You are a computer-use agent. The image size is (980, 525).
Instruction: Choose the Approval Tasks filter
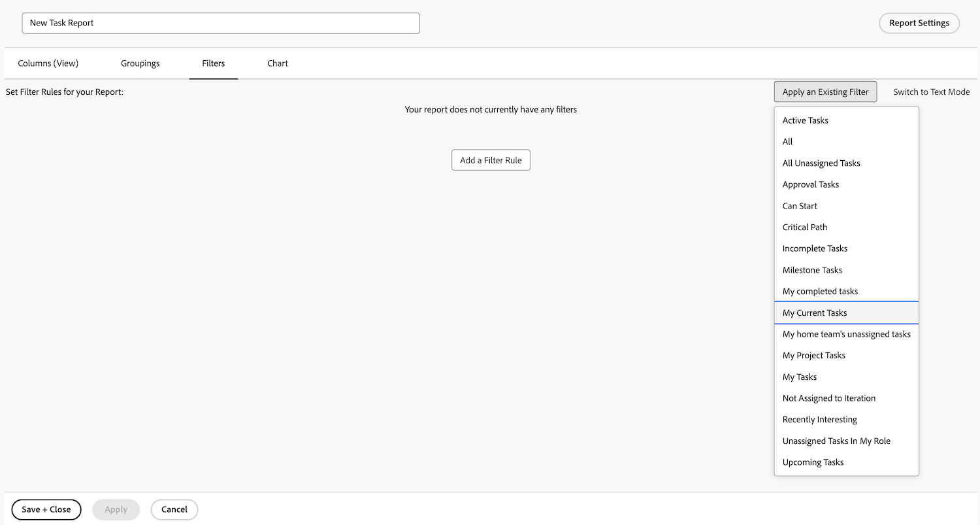(x=810, y=184)
